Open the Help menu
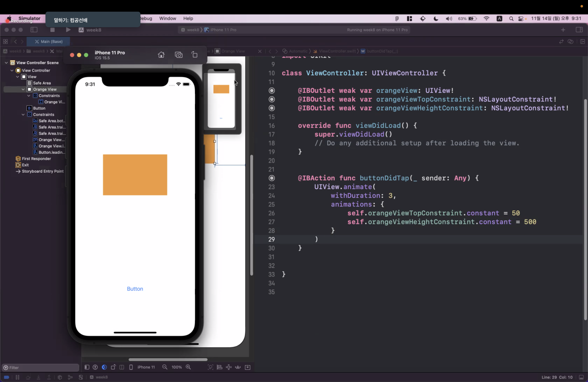Viewport: 588px width, 382px height. [188, 18]
